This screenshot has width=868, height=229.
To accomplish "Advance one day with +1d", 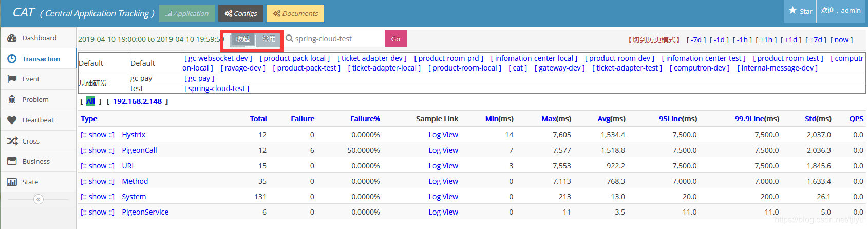I will point(790,40).
